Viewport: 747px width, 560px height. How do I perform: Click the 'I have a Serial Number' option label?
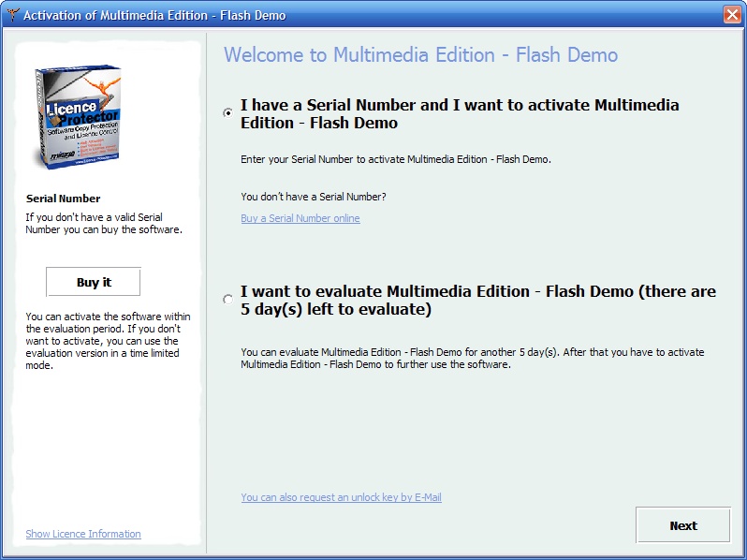[459, 113]
